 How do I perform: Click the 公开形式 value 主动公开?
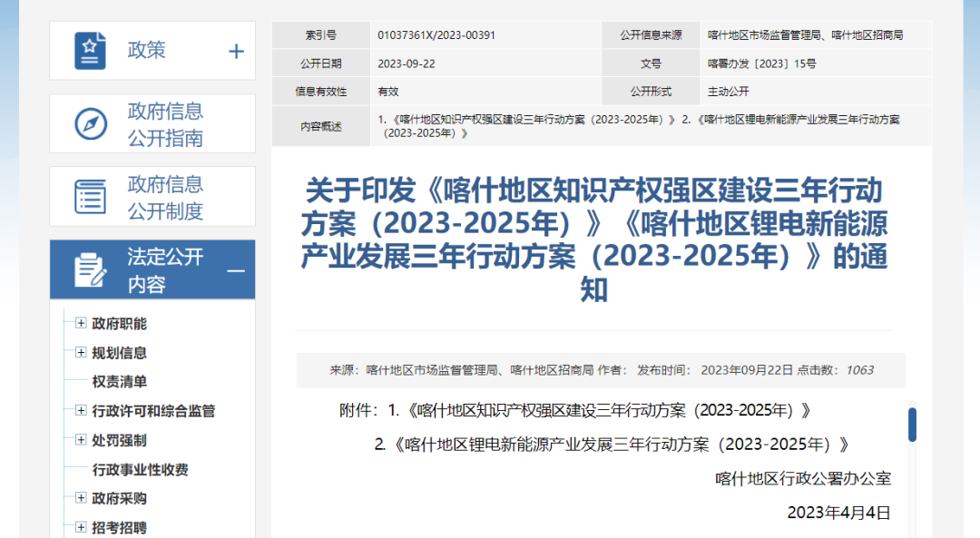[728, 92]
